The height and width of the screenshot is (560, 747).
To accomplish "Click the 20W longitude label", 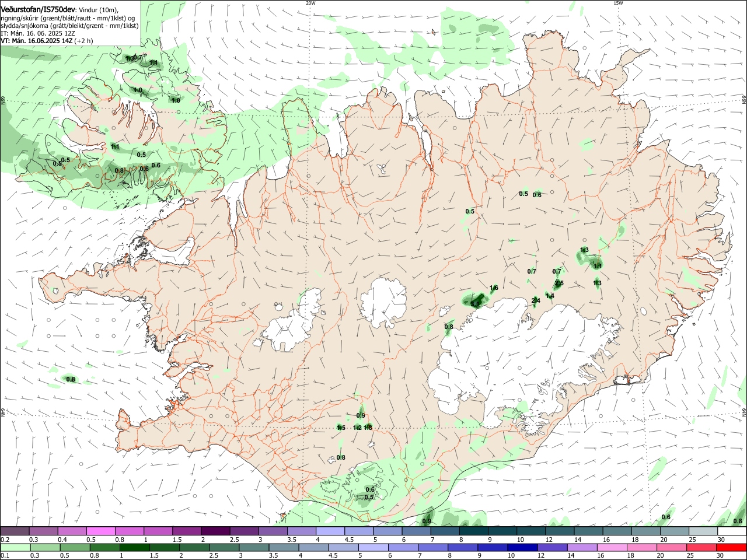I will 310,3.
